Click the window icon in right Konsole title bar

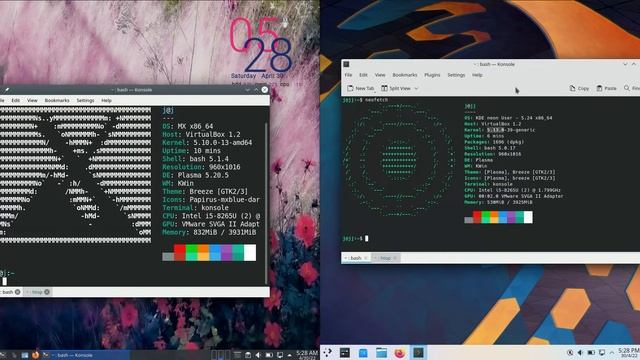point(346,64)
